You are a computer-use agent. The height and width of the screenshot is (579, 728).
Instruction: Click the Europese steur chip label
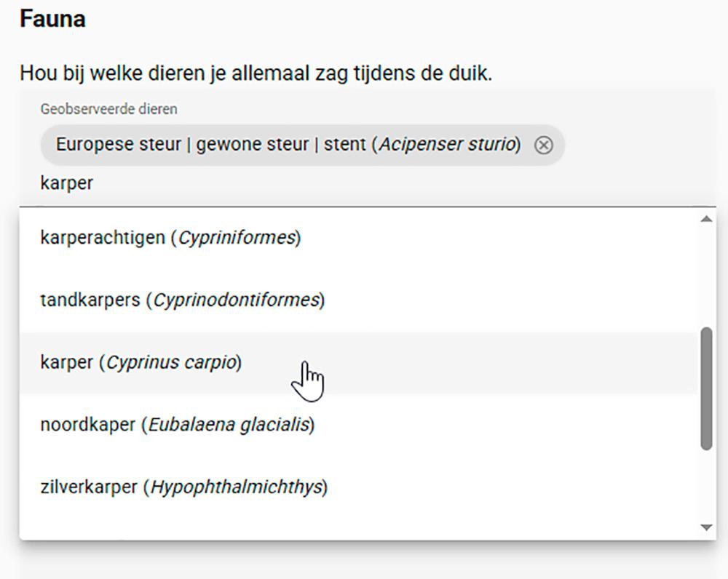click(211, 145)
